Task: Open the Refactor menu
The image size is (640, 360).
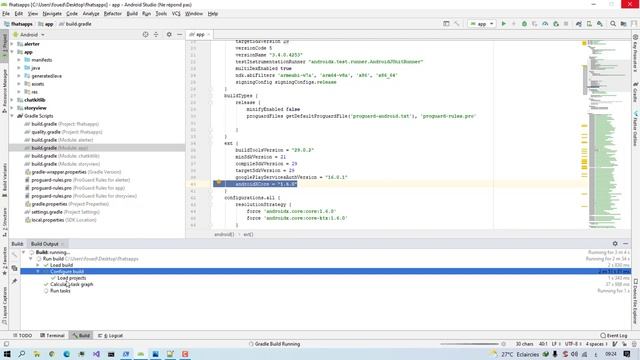Action: tap(113, 13)
